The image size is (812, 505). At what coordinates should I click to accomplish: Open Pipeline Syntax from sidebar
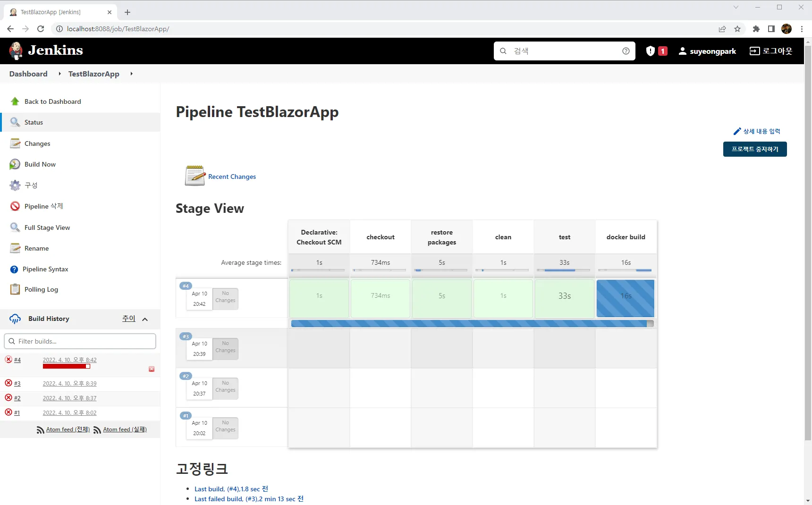tap(45, 269)
